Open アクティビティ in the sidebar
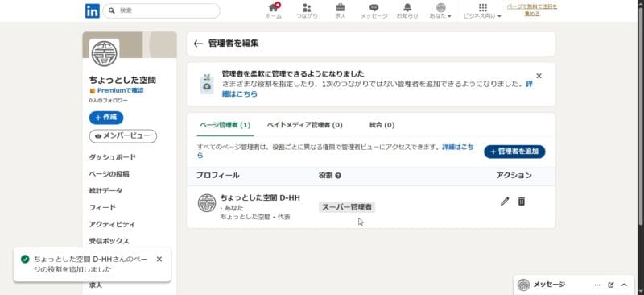Screen dimensions: 644x295 [x=112, y=225]
